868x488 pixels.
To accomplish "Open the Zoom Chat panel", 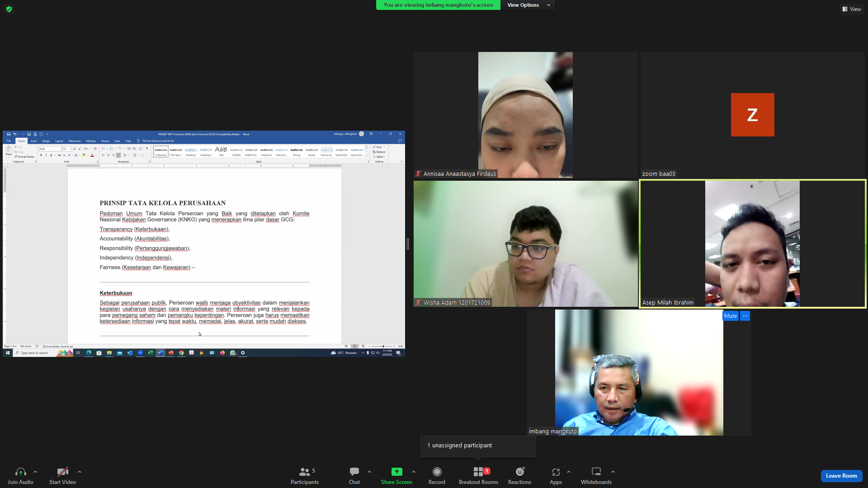I will point(354,476).
